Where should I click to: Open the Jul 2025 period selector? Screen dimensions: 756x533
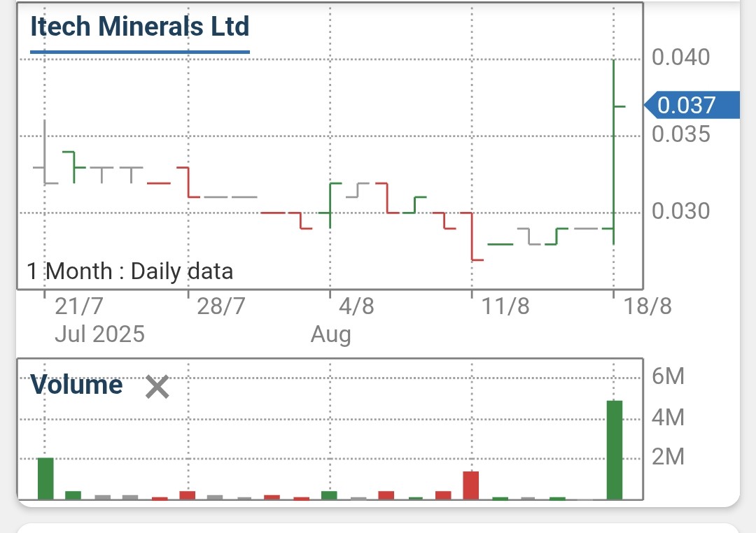click(98, 334)
